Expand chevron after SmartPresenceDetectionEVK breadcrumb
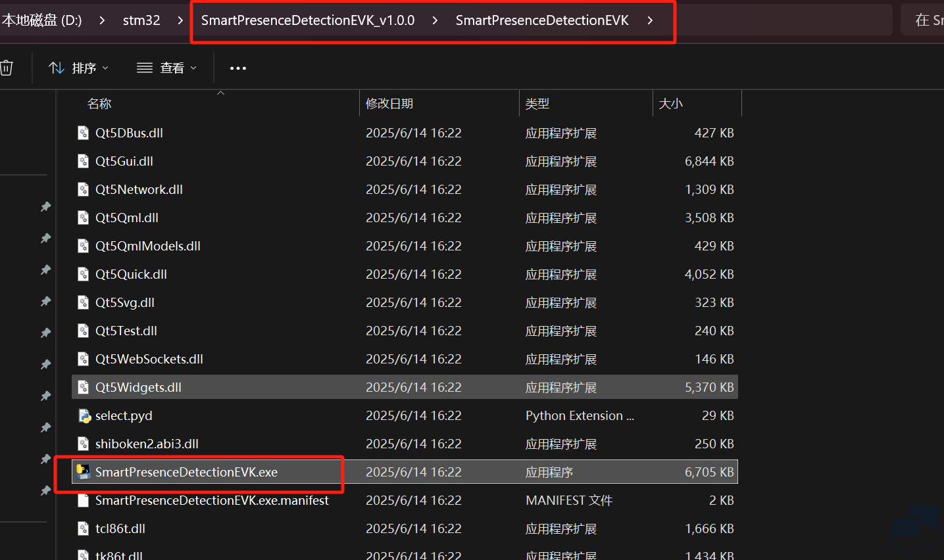944x560 pixels. click(x=650, y=20)
